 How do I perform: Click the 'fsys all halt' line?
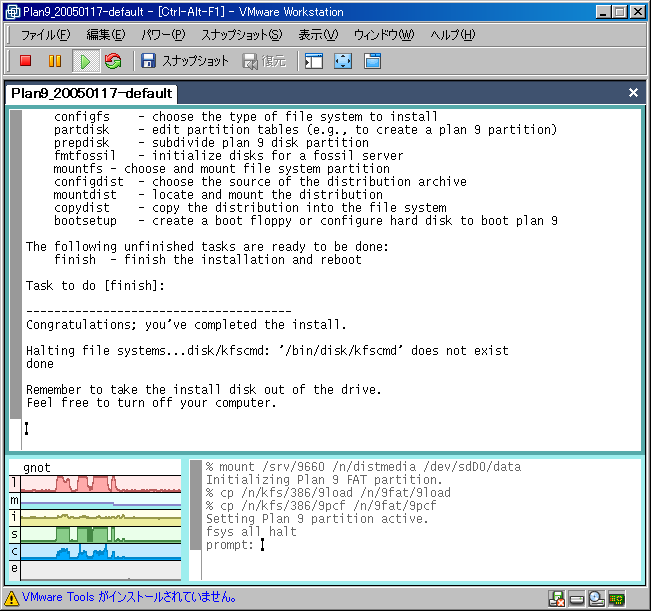click(251, 532)
